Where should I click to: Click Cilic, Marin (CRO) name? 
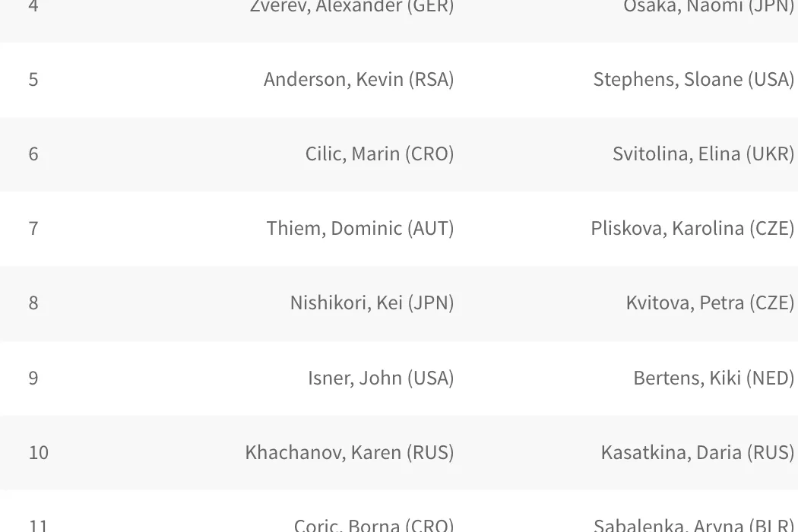pyautogui.click(x=379, y=154)
